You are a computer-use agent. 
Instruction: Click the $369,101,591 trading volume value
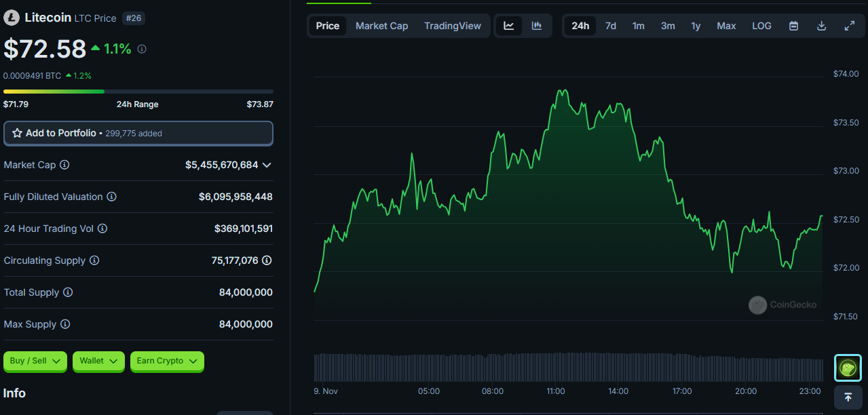pos(244,229)
